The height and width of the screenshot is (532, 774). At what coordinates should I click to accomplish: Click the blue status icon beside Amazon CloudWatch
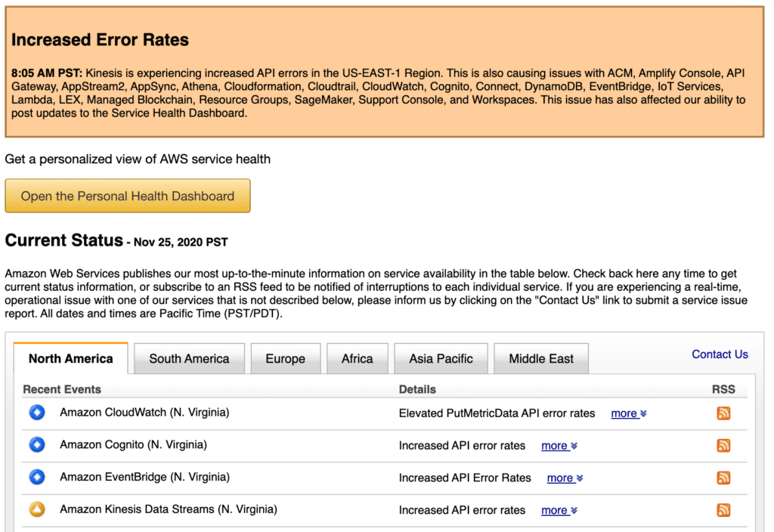click(x=37, y=413)
